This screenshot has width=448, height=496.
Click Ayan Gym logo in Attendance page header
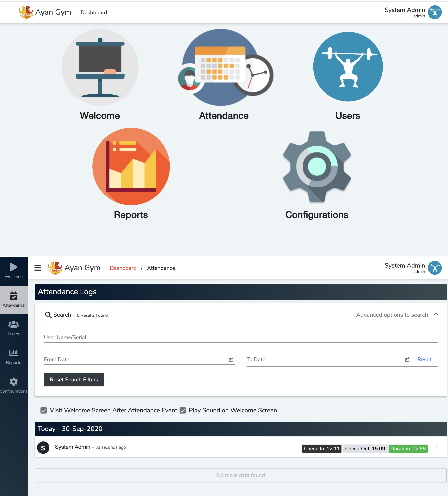pyautogui.click(x=55, y=268)
